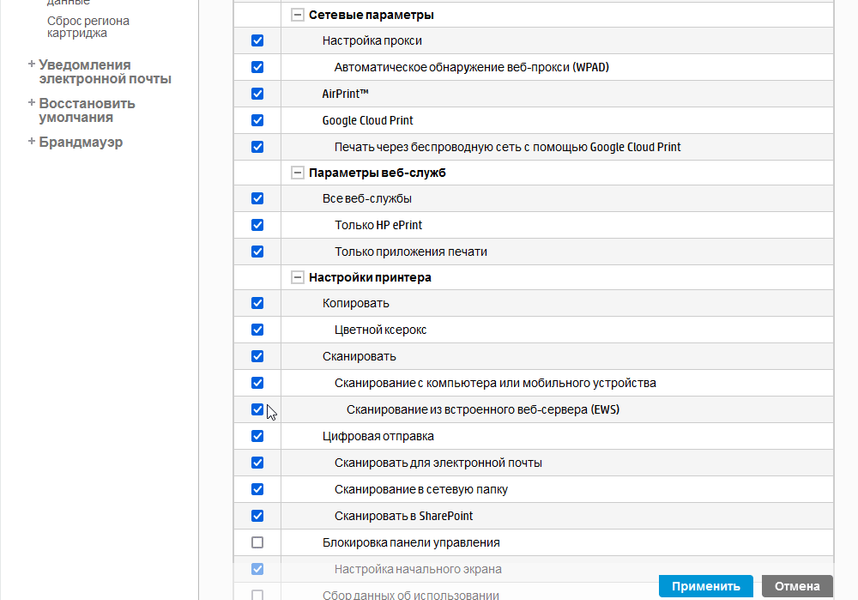
Task: Click the Применить button
Action: point(706,587)
